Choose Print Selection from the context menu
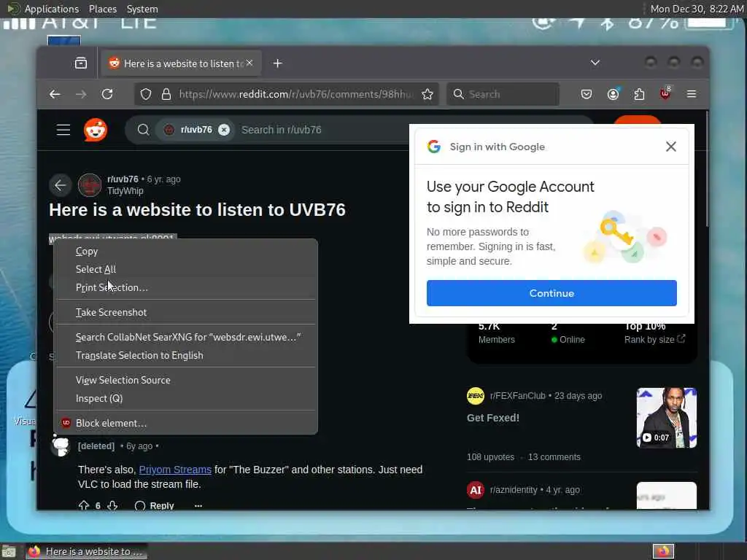747x560 pixels. click(186, 287)
